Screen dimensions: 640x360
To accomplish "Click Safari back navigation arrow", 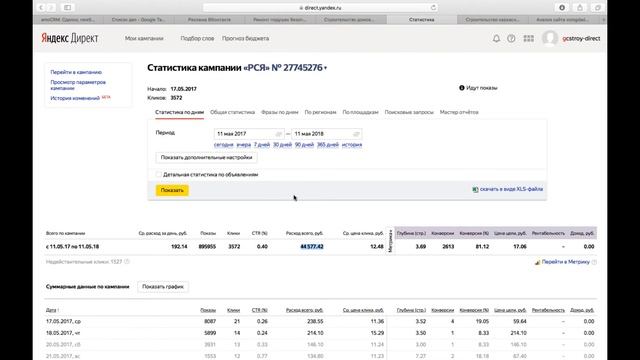I will click(x=41, y=7).
